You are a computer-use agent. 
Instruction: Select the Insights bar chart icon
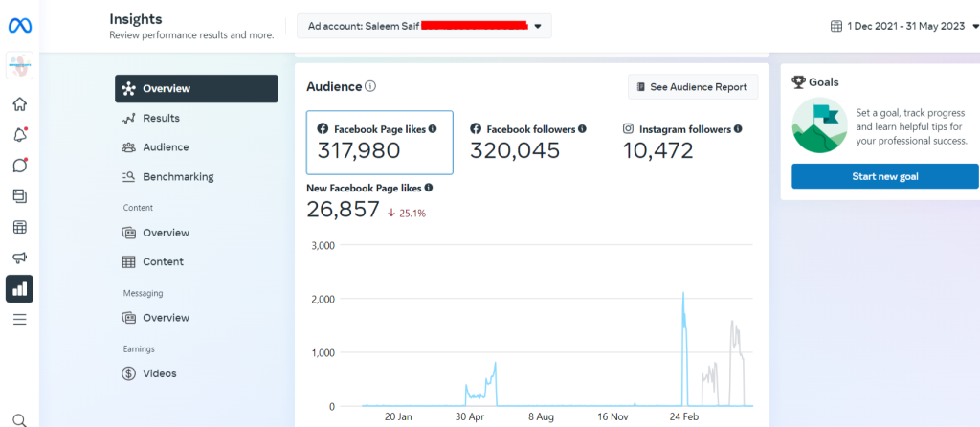(x=19, y=288)
